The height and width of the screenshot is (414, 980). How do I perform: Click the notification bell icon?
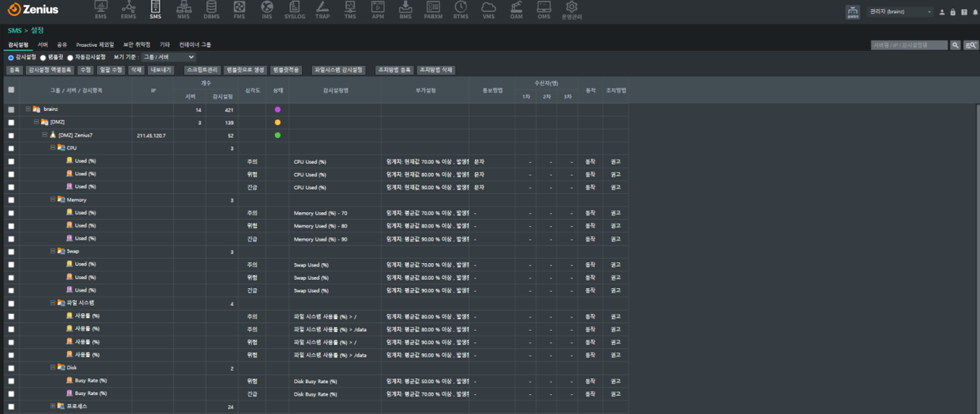(x=975, y=12)
